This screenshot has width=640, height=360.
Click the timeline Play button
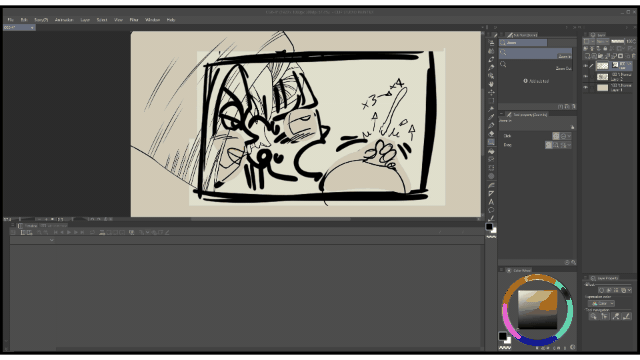click(69, 232)
